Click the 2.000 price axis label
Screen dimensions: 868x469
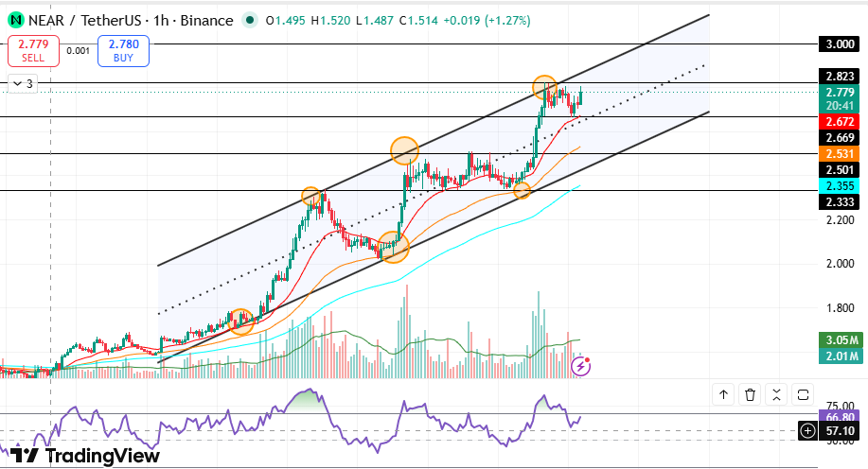click(x=840, y=263)
